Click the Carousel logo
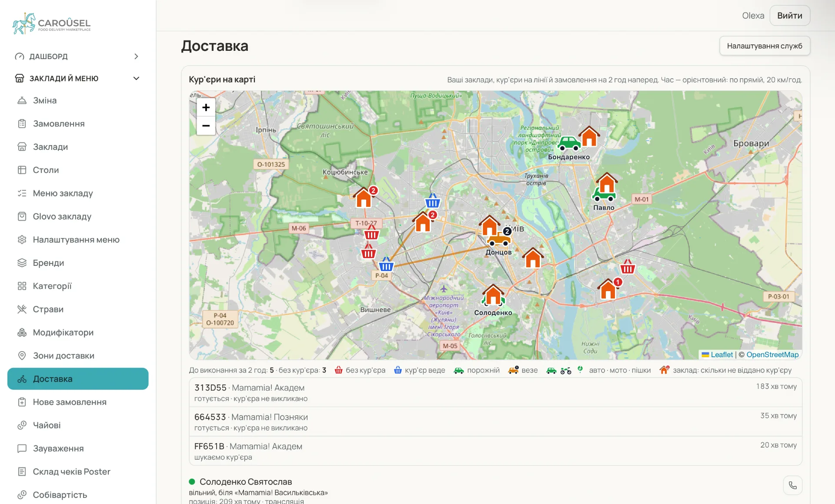Image resolution: width=835 pixels, height=504 pixels. (52, 23)
